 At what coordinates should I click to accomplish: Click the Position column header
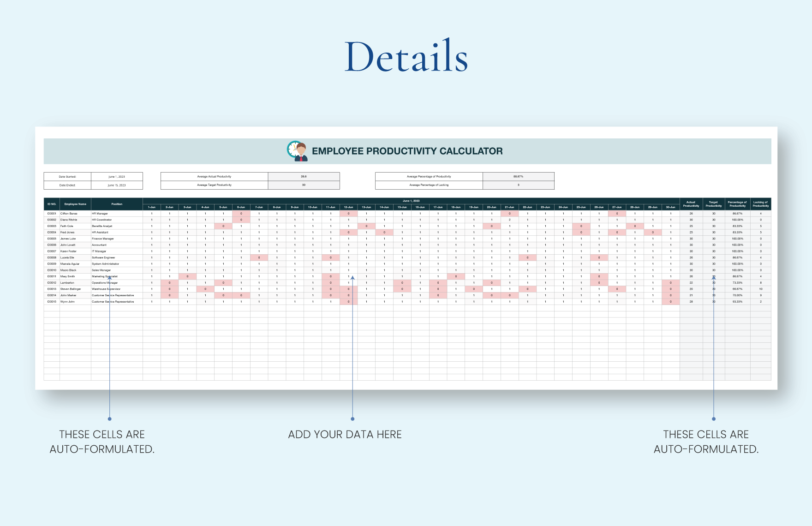click(117, 204)
